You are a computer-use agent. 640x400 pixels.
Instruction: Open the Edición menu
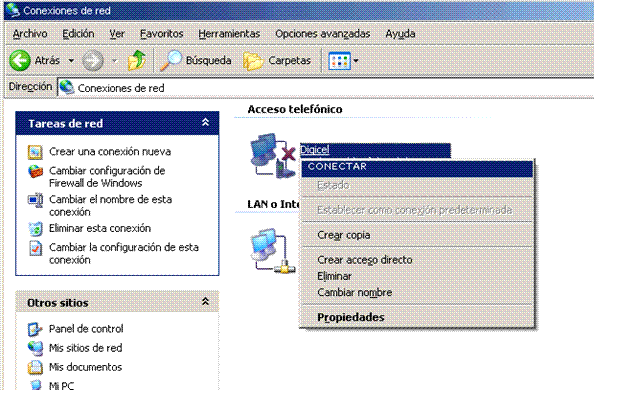pyautogui.click(x=78, y=34)
